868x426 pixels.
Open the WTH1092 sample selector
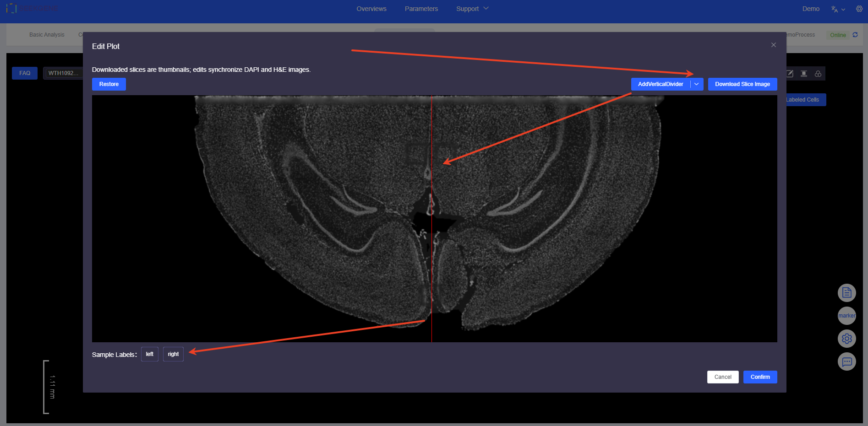tap(63, 73)
